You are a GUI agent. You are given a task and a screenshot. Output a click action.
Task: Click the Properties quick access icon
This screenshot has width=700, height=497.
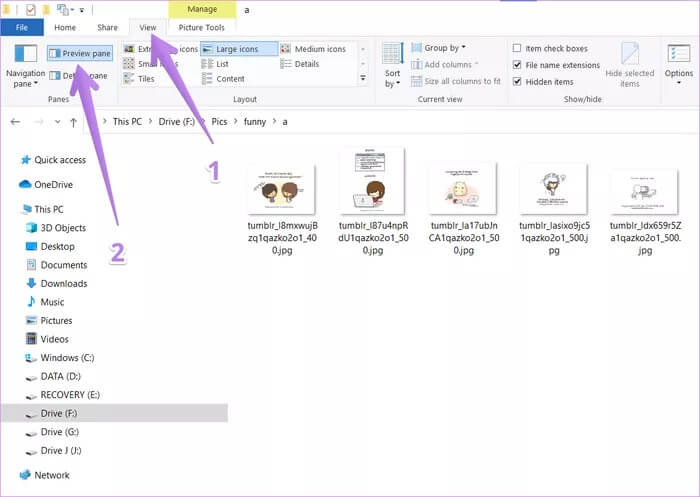click(x=30, y=9)
